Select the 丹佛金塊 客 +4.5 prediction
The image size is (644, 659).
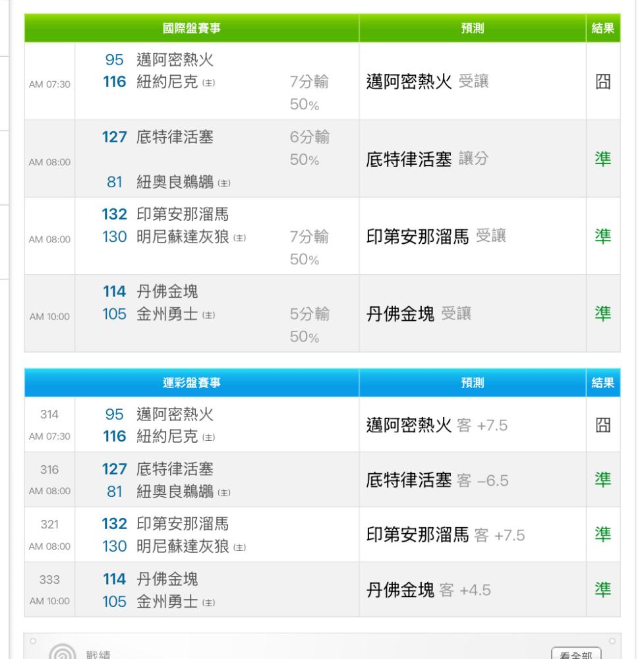428,590
